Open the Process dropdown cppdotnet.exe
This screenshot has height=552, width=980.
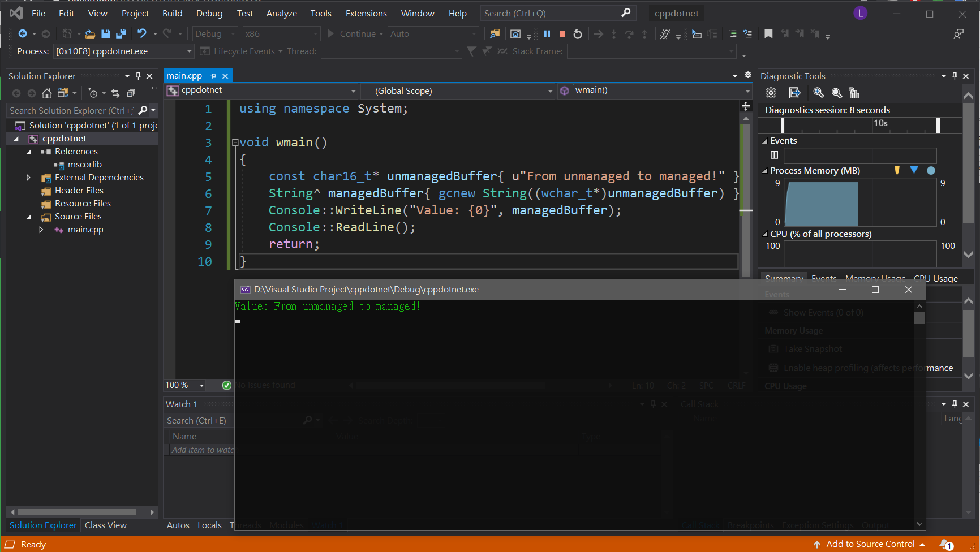pyautogui.click(x=123, y=51)
